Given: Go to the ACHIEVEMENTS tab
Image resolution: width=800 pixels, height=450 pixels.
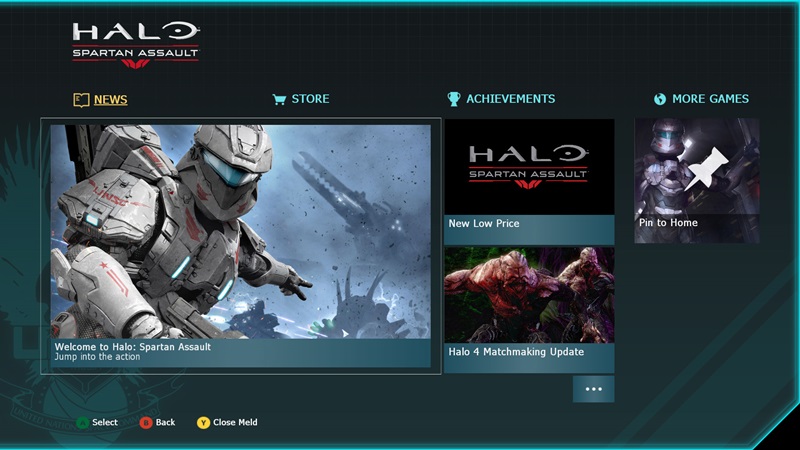Looking at the screenshot, I should click(x=511, y=99).
